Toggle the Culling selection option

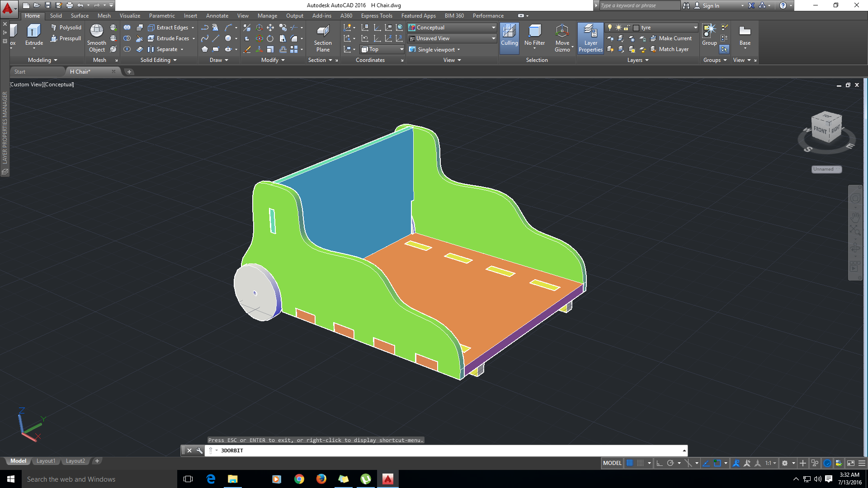tap(509, 35)
